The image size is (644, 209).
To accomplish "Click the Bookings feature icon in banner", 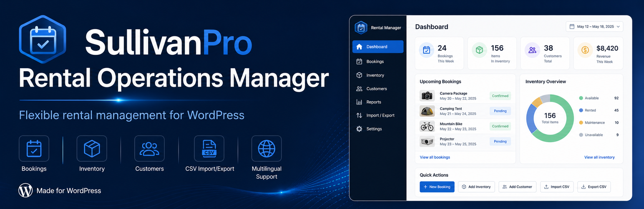I will click(x=34, y=148).
